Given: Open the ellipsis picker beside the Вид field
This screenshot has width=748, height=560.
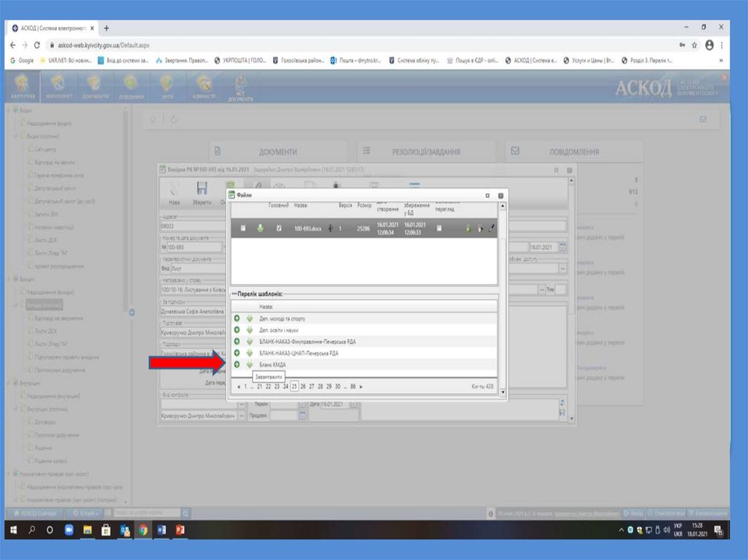Looking at the screenshot, I should 562,269.
